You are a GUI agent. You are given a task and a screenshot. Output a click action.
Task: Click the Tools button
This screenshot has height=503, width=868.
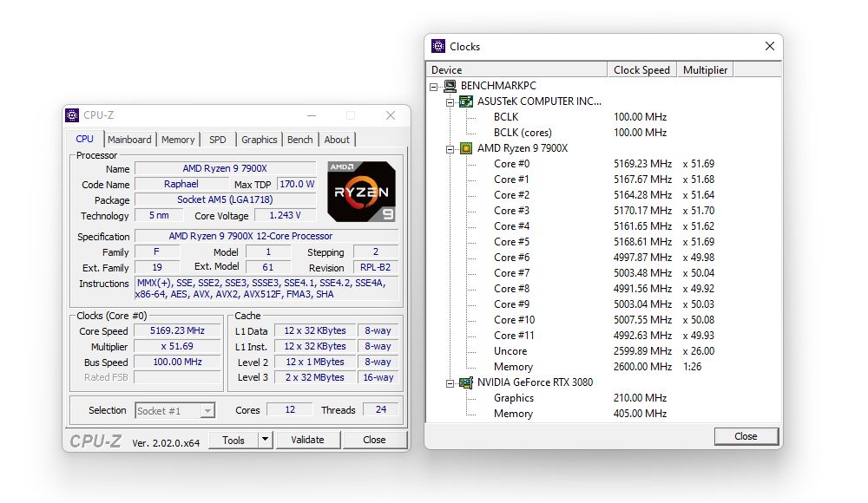233,440
